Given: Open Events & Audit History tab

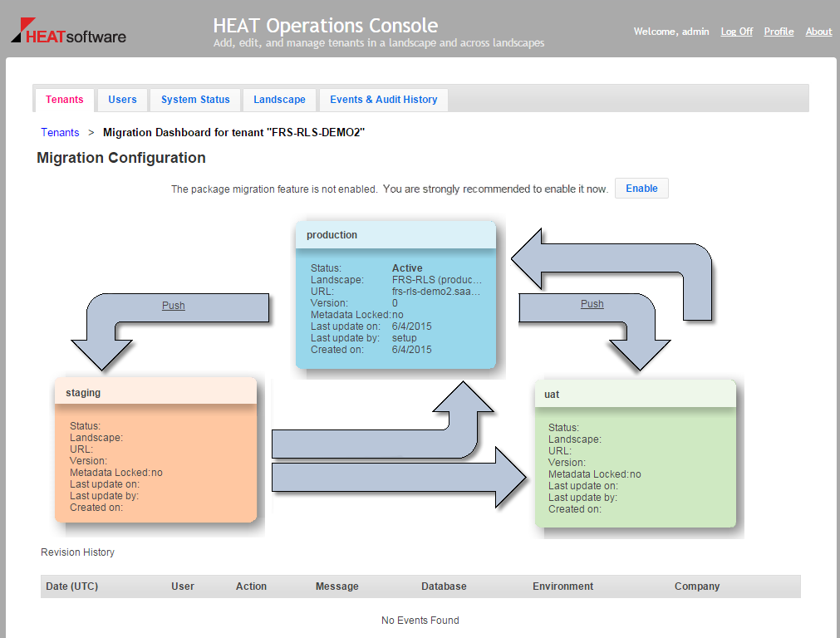Looking at the screenshot, I should (x=384, y=100).
